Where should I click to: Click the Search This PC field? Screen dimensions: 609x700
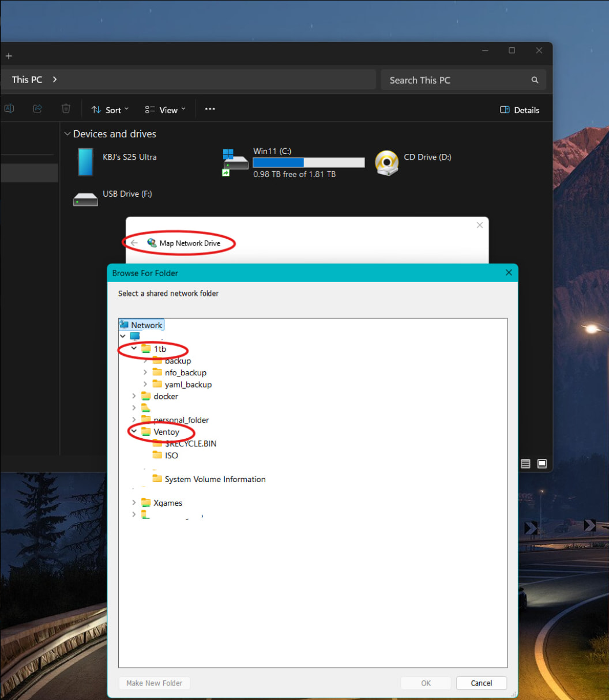coord(456,80)
